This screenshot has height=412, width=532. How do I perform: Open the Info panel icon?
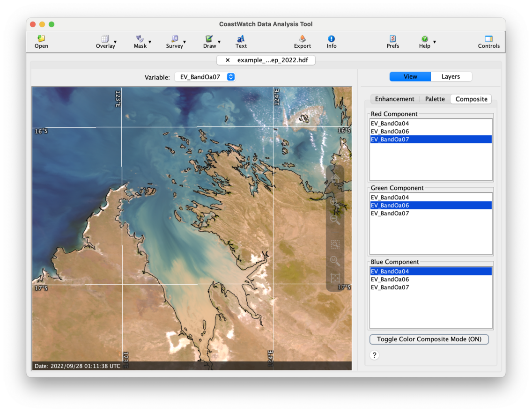tap(332, 41)
